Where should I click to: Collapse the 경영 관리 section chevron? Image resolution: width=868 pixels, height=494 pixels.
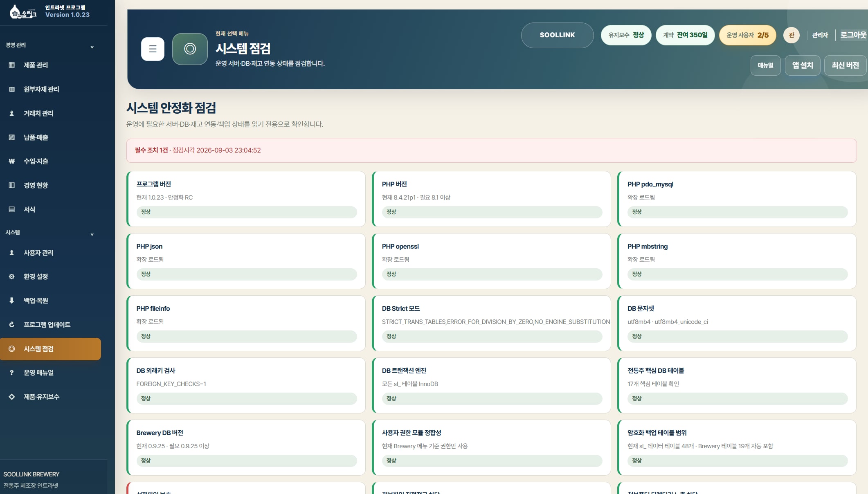[92, 47]
